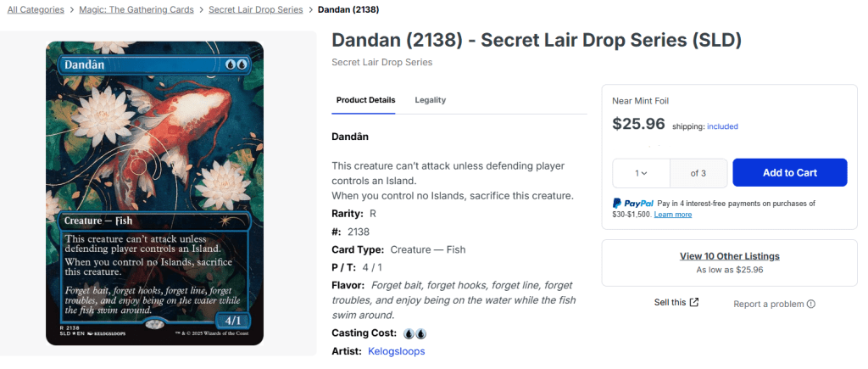The image size is (868, 369).
Task: Follow the PayPal Learn more link
Action: coord(672,215)
